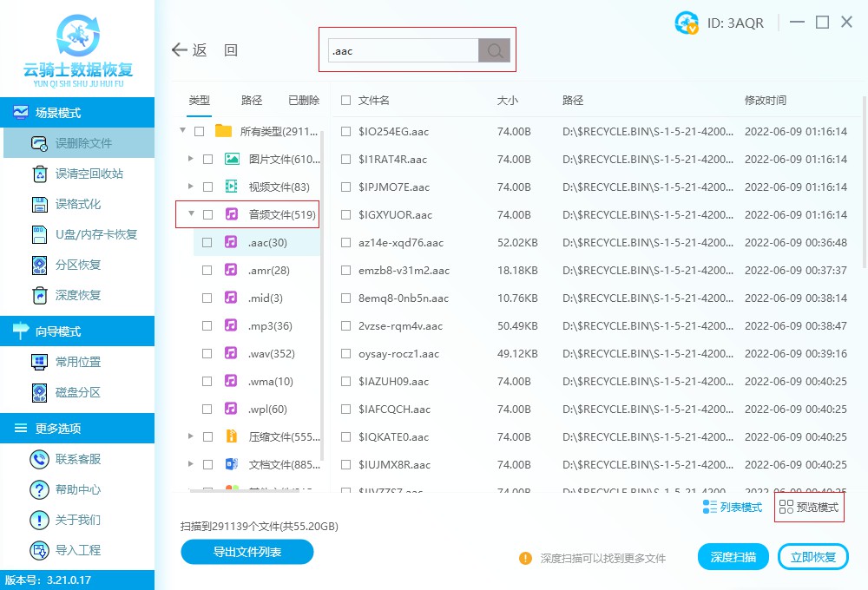Open 联系客服 customer service

(78, 459)
